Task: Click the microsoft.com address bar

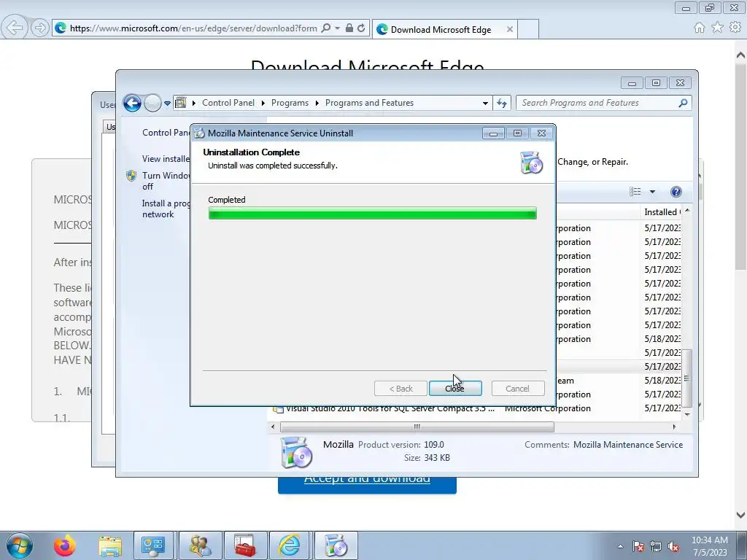Action: pyautogui.click(x=193, y=28)
